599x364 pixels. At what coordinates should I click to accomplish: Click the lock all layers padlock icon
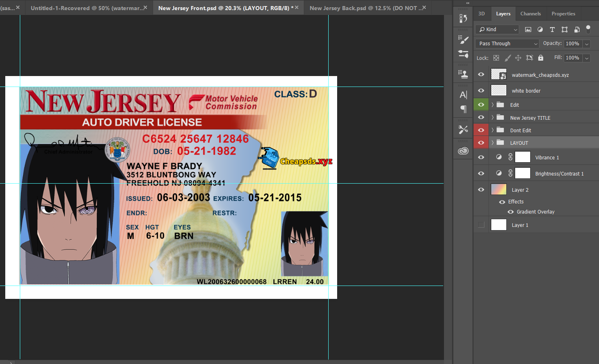(x=540, y=58)
